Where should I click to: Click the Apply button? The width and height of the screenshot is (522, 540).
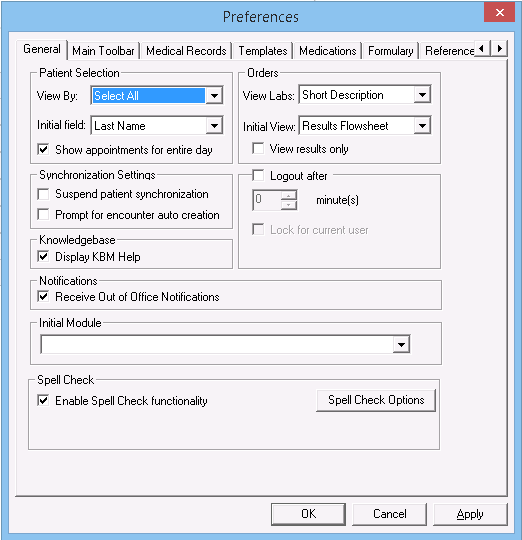(x=470, y=514)
